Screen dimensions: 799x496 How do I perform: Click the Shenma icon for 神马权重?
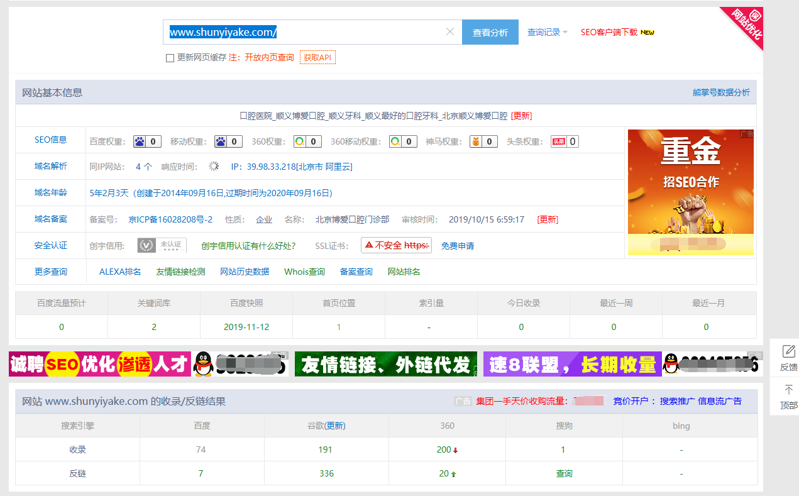pyautogui.click(x=475, y=142)
